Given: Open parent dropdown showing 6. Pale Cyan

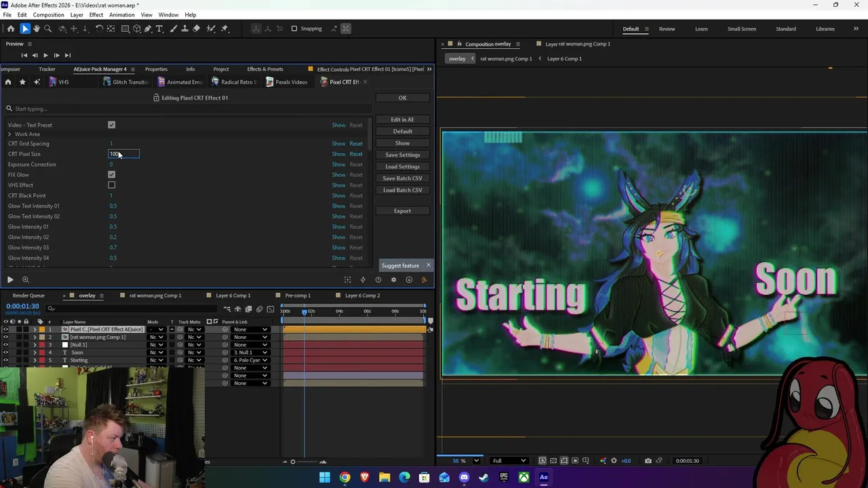Looking at the screenshot, I should point(250,360).
